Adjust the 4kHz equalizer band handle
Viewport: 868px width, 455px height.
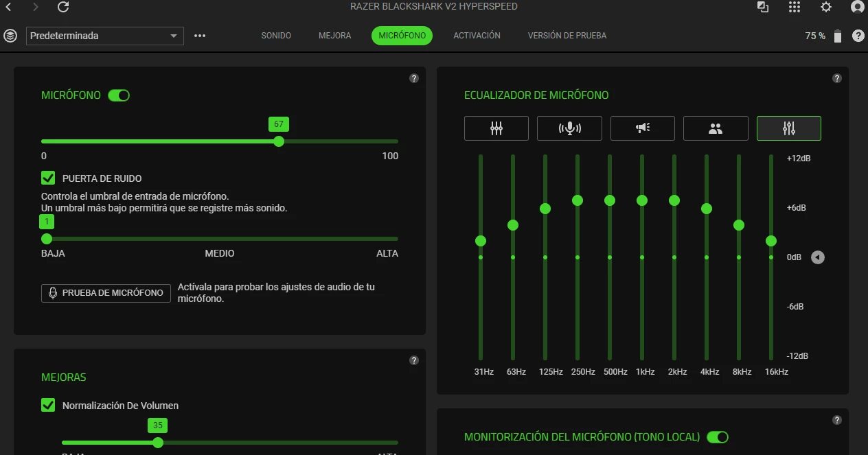click(x=707, y=209)
